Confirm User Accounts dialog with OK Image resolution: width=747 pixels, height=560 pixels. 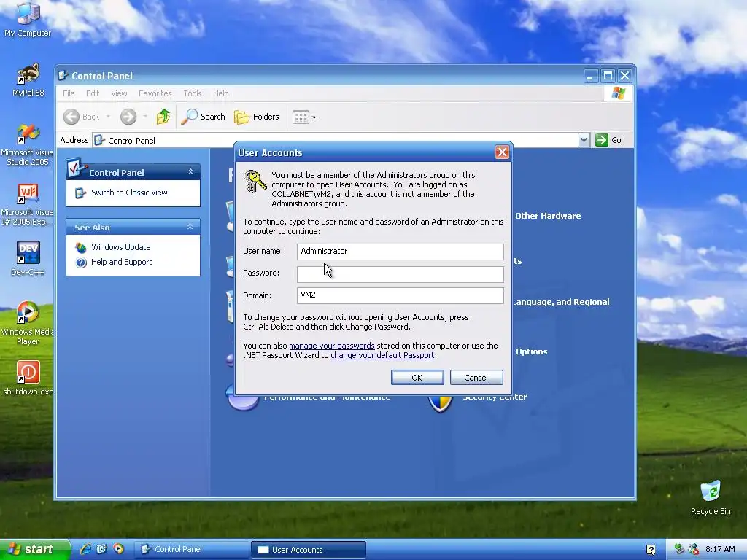click(417, 378)
